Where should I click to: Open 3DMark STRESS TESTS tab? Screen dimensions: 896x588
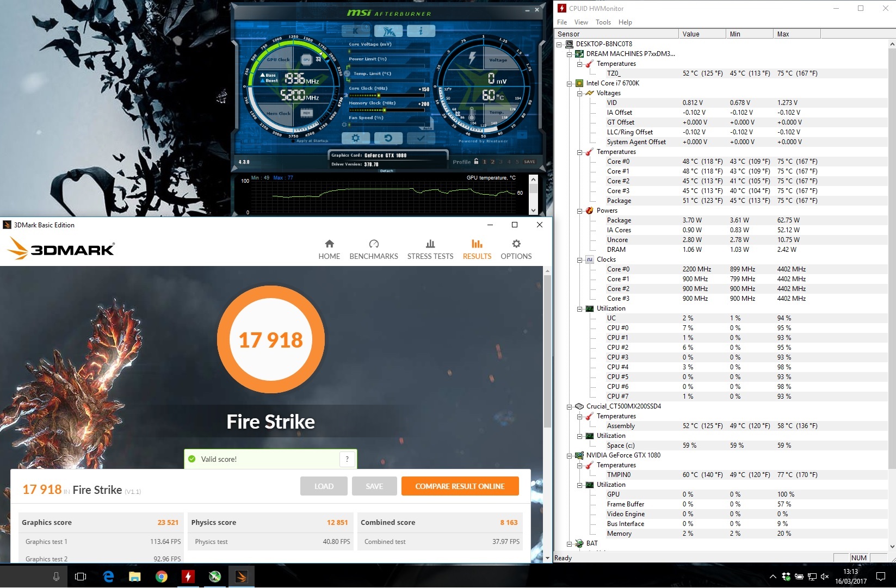430,250
